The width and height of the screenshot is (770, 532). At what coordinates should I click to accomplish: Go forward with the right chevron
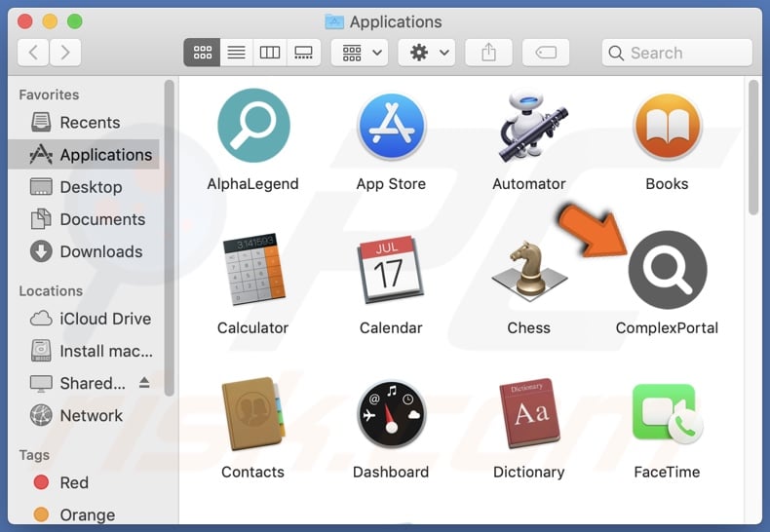tap(65, 53)
